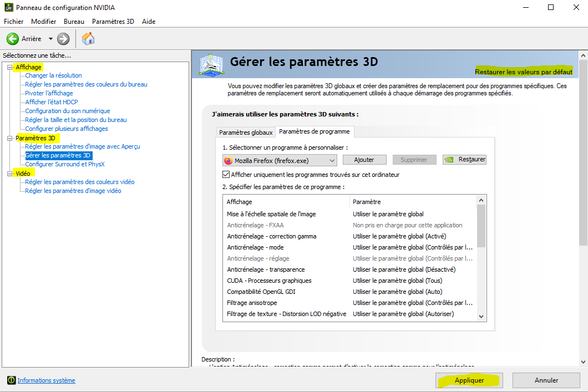Select the Mise à l'échelle spatiale de l'image row

point(350,214)
